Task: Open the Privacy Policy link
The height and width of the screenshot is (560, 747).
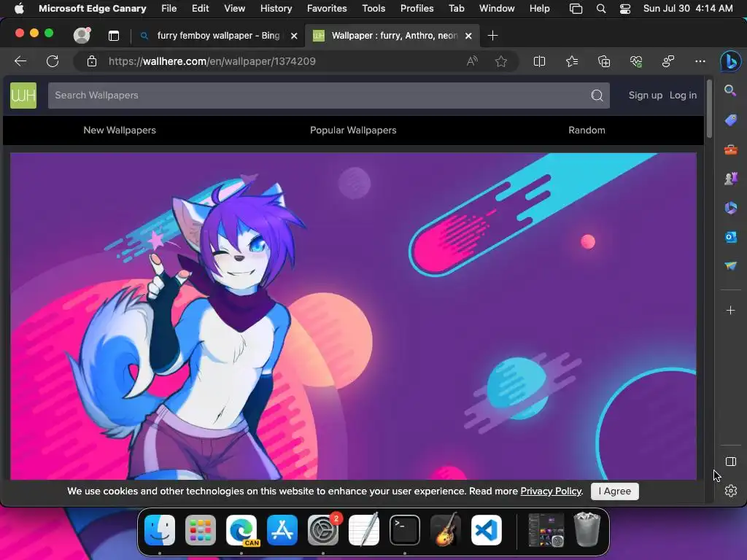Action: click(x=551, y=491)
